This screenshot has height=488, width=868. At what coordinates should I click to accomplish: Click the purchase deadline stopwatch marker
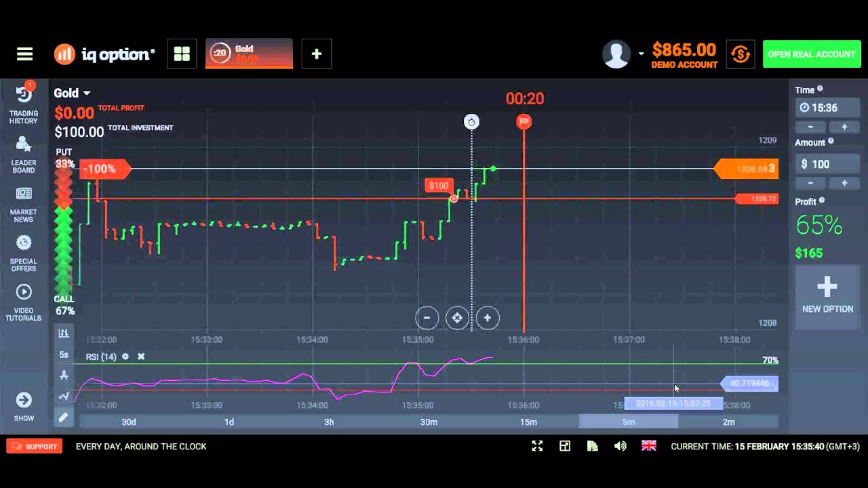pyautogui.click(x=471, y=122)
